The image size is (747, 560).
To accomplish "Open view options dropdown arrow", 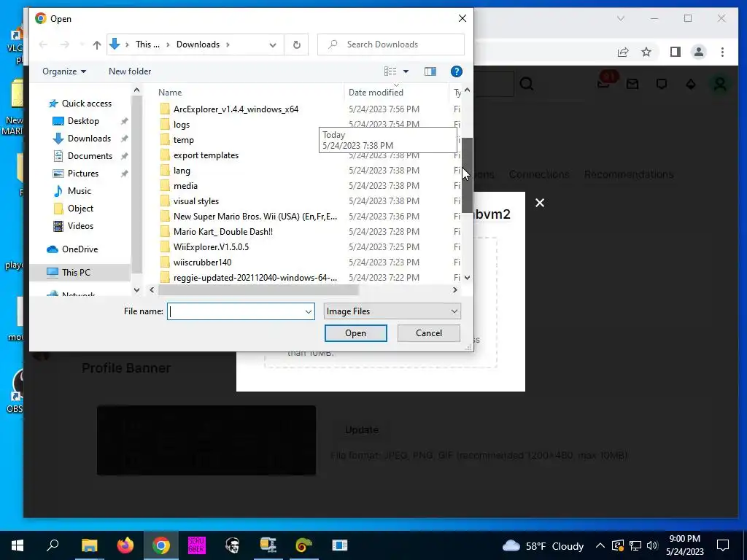I will tap(406, 71).
